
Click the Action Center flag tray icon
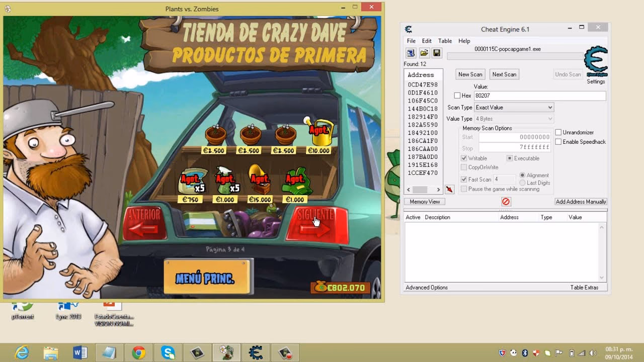point(559,353)
